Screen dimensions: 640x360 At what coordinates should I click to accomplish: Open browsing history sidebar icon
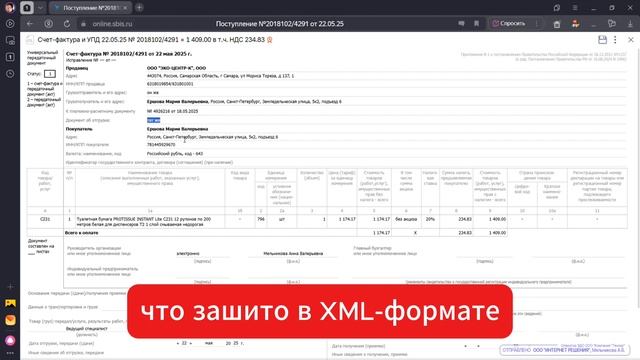[10, 74]
